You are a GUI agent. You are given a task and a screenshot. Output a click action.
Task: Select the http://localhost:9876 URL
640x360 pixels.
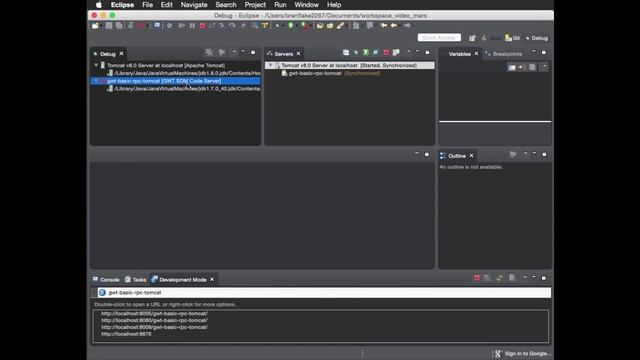coord(126,334)
